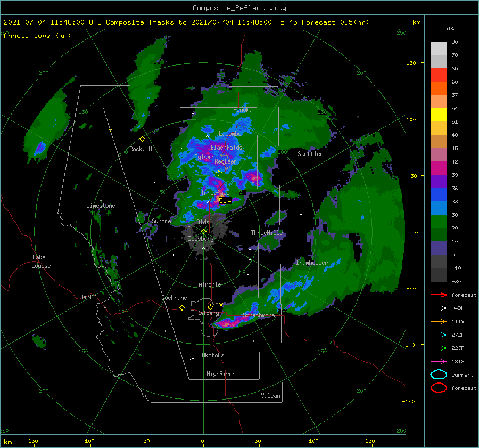Viewport: 479px width, 448px height.
Task: Click the RockyMH label
Action: (141, 149)
